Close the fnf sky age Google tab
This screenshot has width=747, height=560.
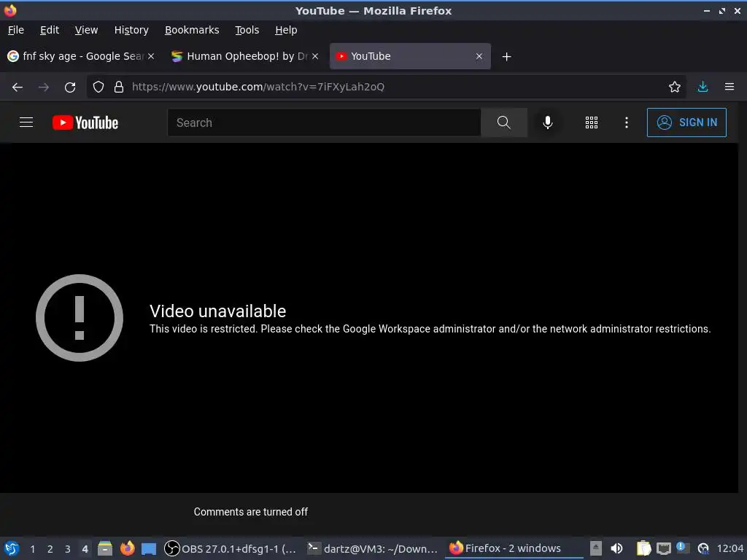pos(151,56)
